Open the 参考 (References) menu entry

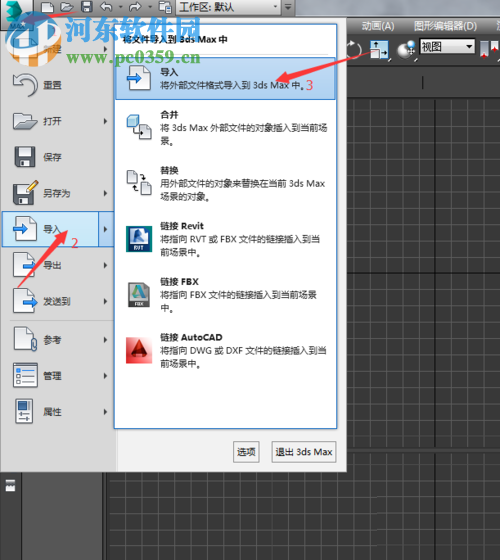coord(58,340)
